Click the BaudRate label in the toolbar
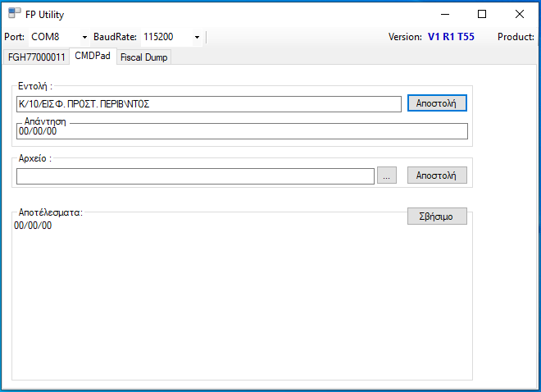 point(116,37)
